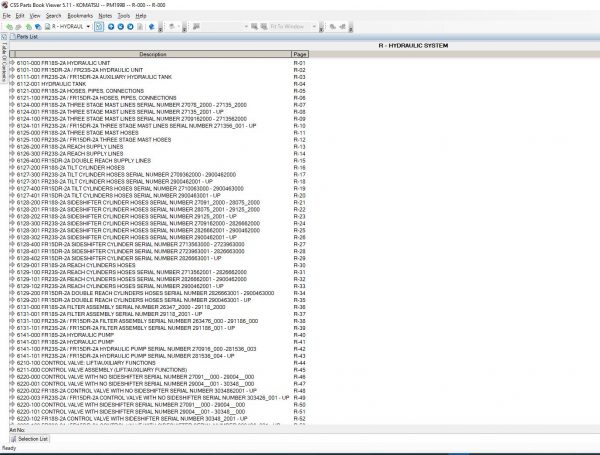Open the small arrow beside the greyed print icon
The height and width of the screenshot is (455, 600).
pos(178,27)
